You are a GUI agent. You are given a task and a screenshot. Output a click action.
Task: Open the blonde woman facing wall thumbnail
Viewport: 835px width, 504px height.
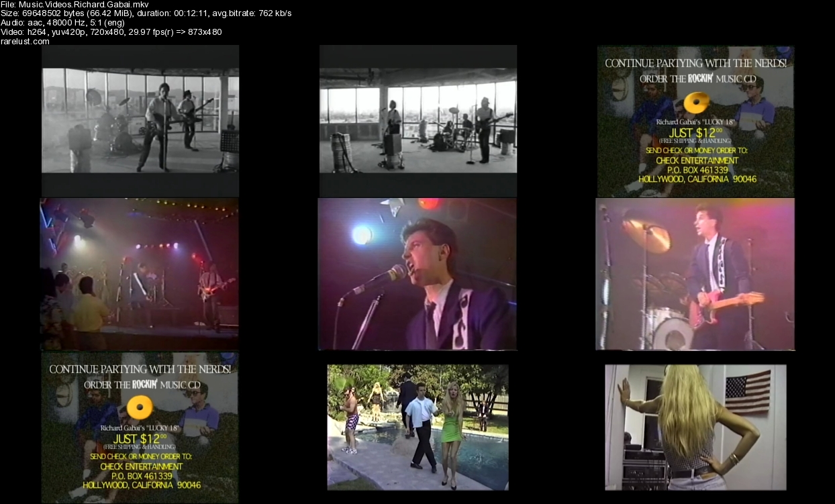(x=695, y=427)
